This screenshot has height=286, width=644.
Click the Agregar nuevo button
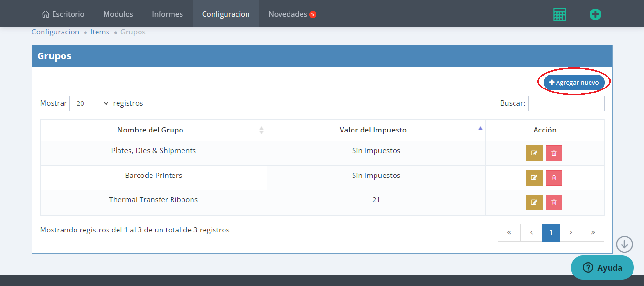pos(574,82)
